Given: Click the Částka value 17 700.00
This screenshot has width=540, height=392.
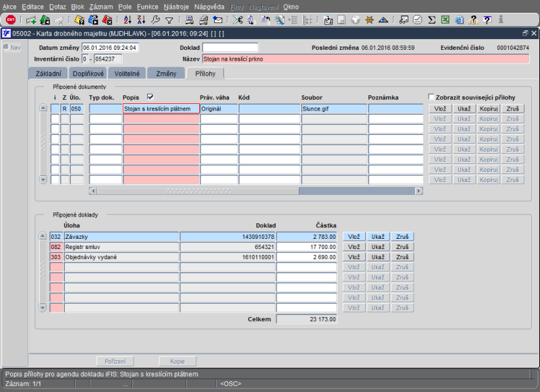Looking at the screenshot, I should click(306, 247).
